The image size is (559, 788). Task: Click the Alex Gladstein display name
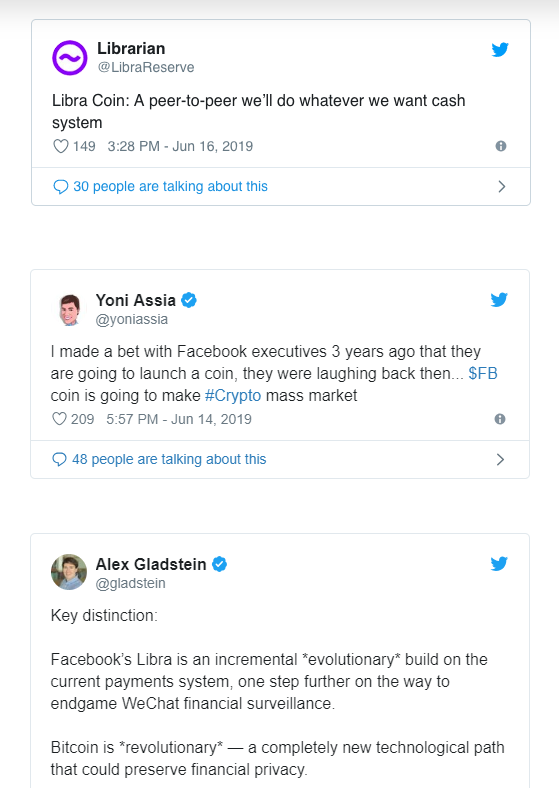tap(151, 564)
